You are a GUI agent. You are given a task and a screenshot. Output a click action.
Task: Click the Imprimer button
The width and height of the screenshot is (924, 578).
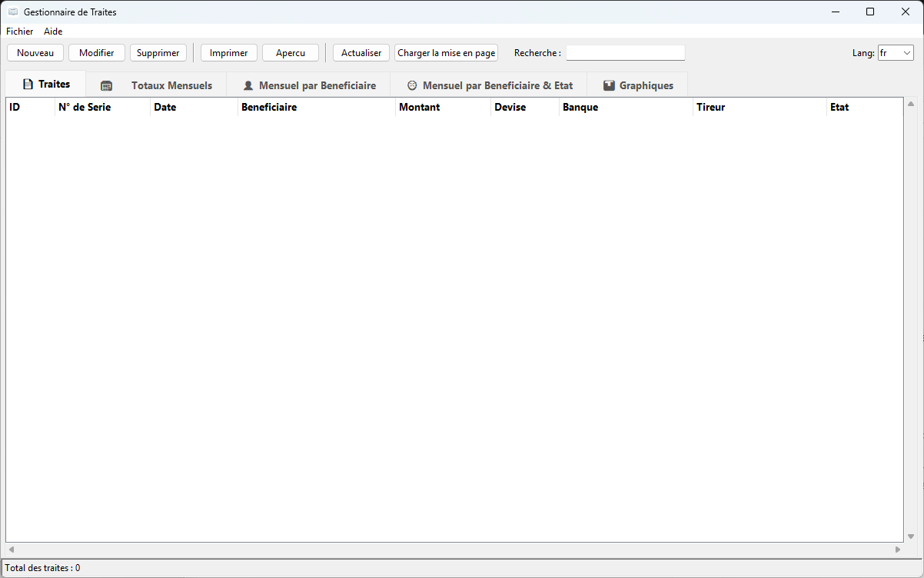tap(229, 53)
